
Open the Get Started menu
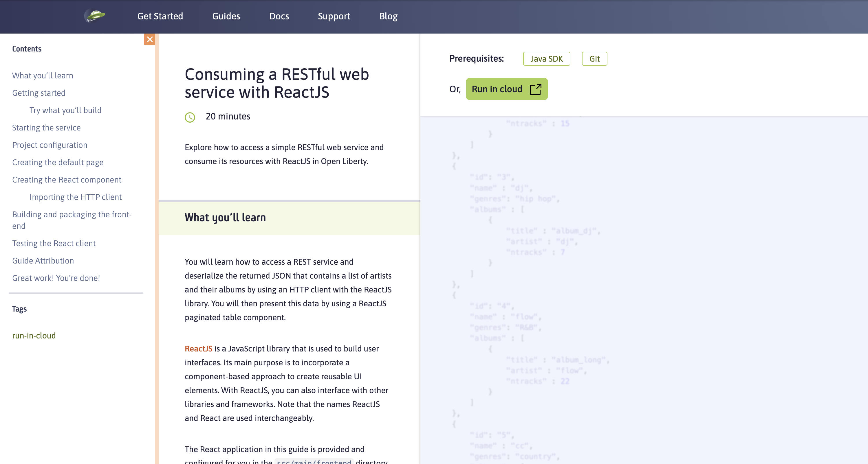(160, 16)
